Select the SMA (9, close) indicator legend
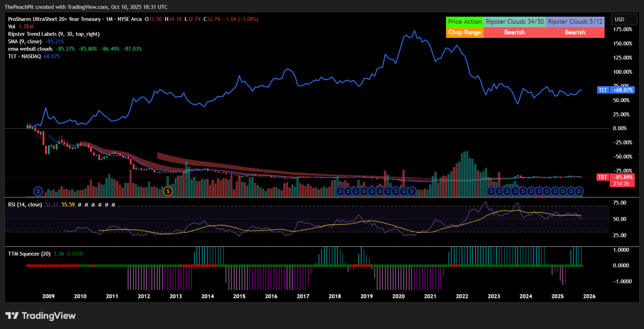The width and height of the screenshot is (644, 329). [x=27, y=42]
